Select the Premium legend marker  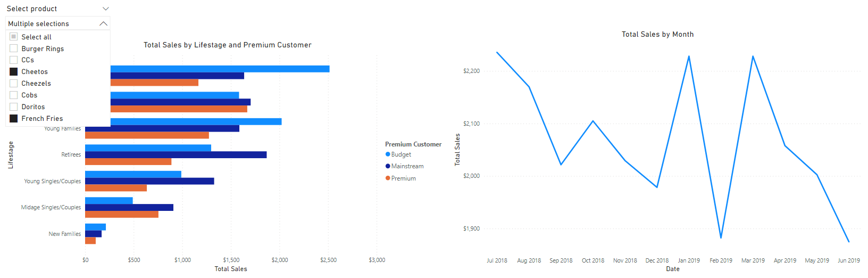388,178
